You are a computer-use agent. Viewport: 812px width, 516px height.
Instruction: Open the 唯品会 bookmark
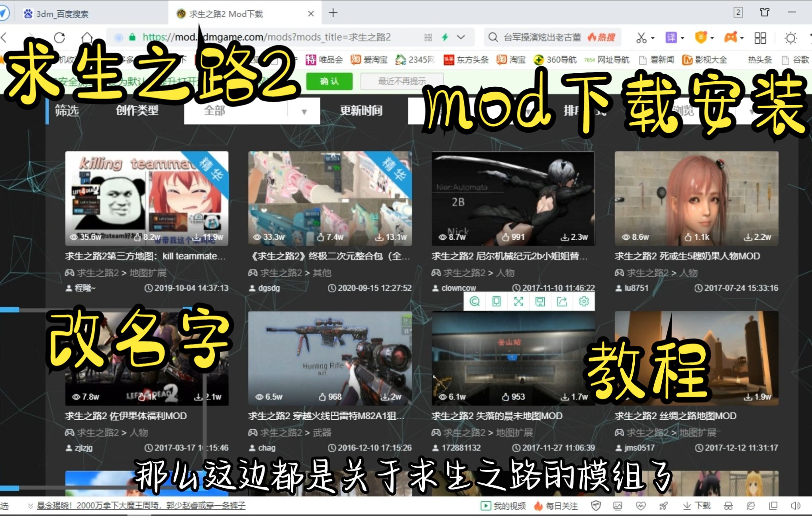[x=324, y=60]
